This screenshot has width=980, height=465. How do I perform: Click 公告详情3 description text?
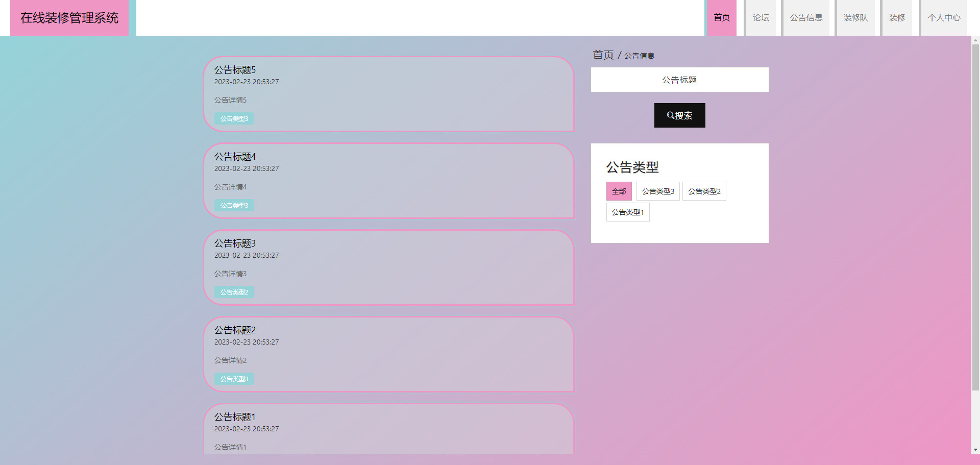[230, 274]
